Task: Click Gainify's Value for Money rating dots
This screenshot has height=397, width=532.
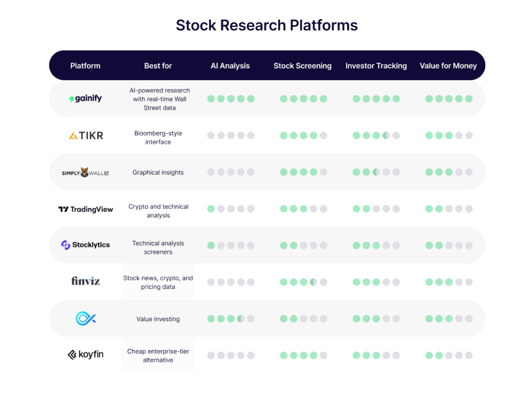Action: click(x=449, y=99)
